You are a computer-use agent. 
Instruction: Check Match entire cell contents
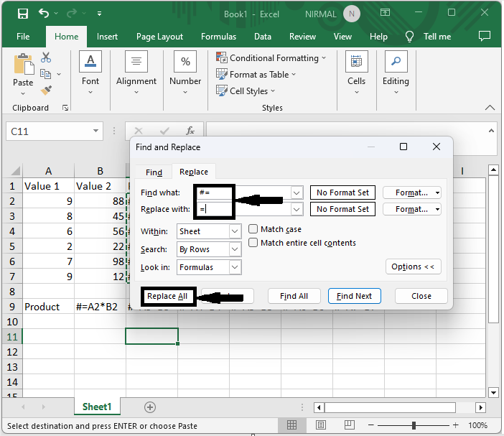pos(253,243)
